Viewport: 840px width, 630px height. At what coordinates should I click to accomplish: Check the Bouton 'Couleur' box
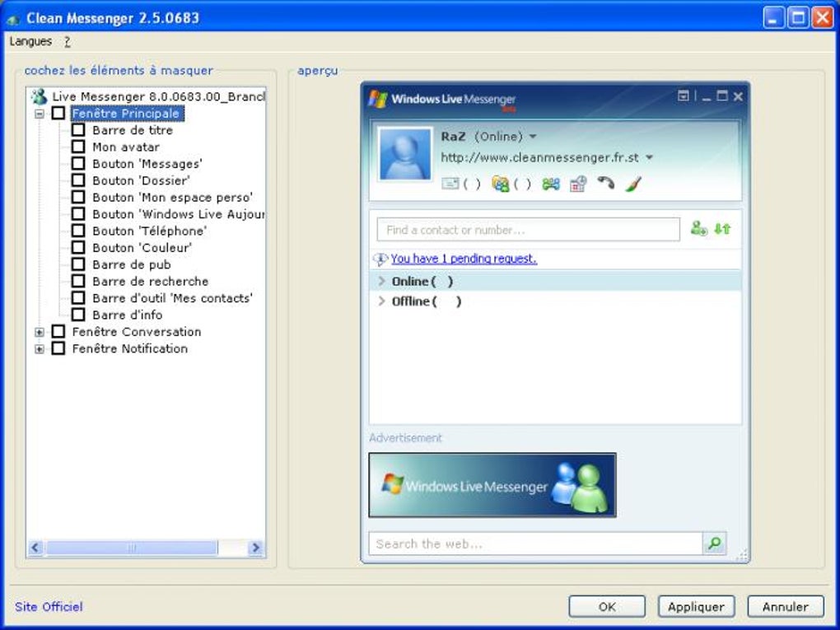coord(78,247)
